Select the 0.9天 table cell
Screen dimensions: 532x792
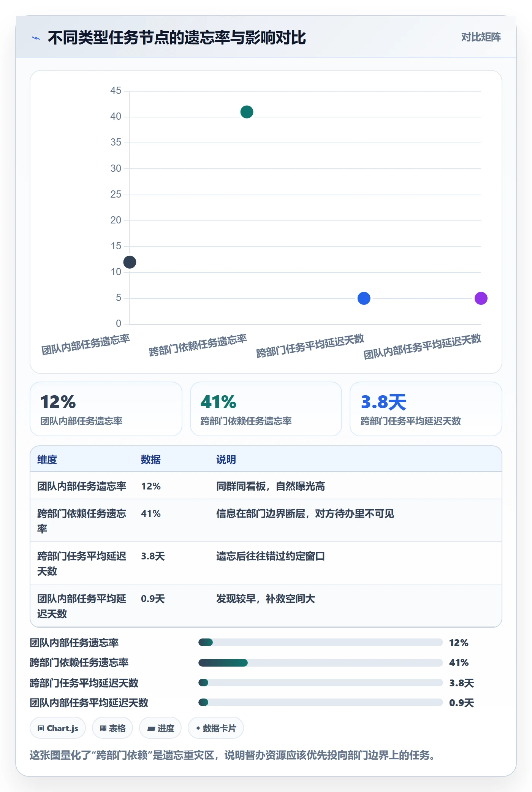pyautogui.click(x=153, y=599)
